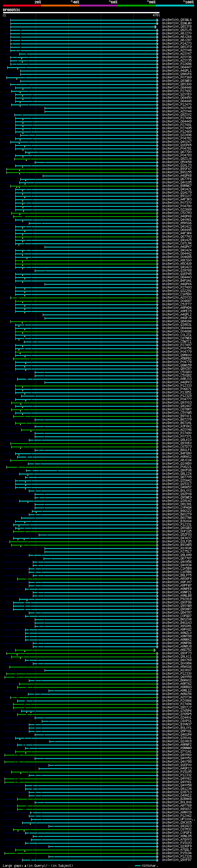Select the UniRef100_P13851 label
The image size is (197, 868).
tap(177, 392)
